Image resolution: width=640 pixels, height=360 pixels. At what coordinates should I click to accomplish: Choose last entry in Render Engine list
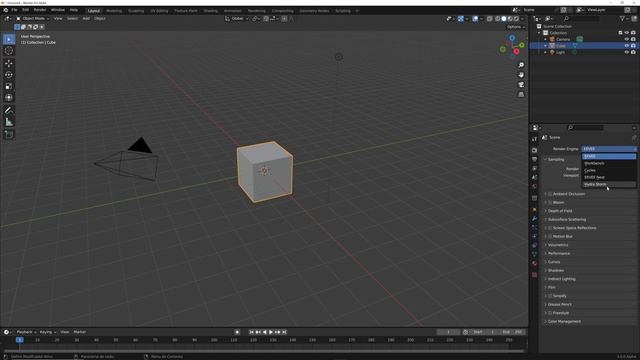(609, 184)
